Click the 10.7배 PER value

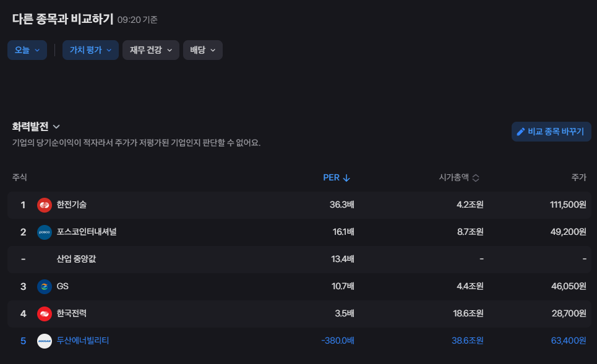[343, 286]
